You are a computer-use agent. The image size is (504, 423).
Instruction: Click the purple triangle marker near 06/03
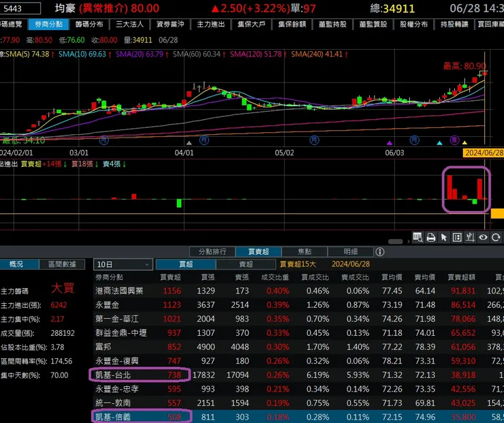click(390, 143)
